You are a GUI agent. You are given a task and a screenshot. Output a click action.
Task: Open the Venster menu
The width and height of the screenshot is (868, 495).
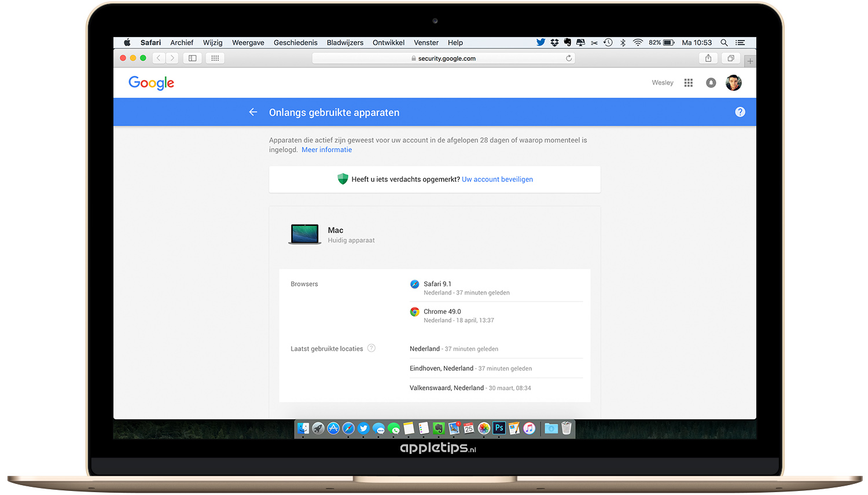click(x=426, y=42)
